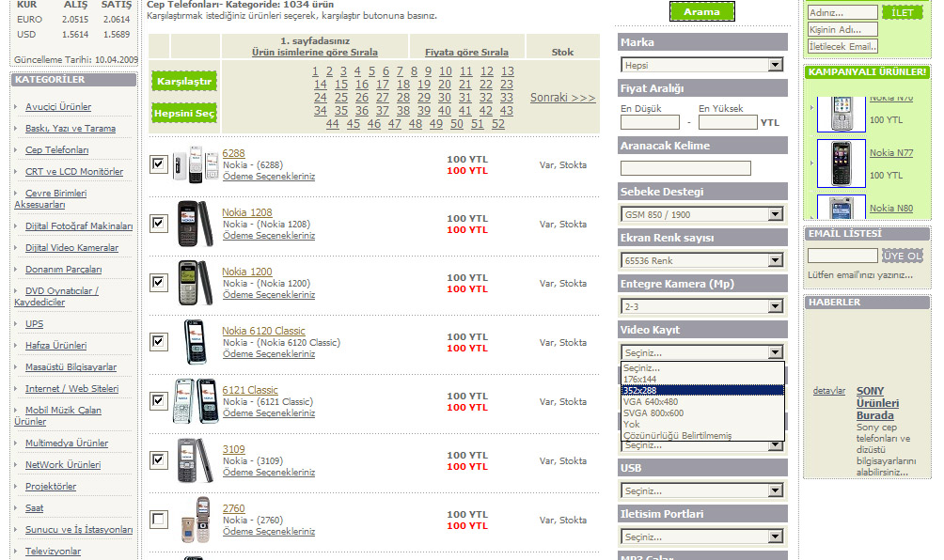Viewport: 944px width, 560px height.
Task: Open the Avuçiçi Ürünler category
Action: click(58, 106)
